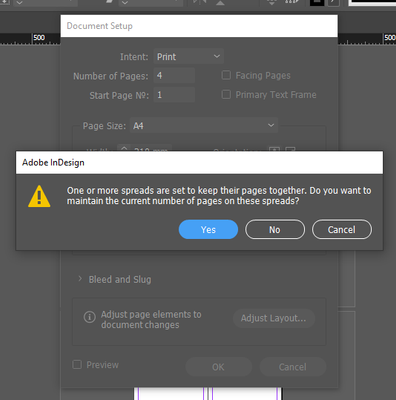This screenshot has width=396, height=400.
Task: Click the Start Page number field
Action: [174, 95]
